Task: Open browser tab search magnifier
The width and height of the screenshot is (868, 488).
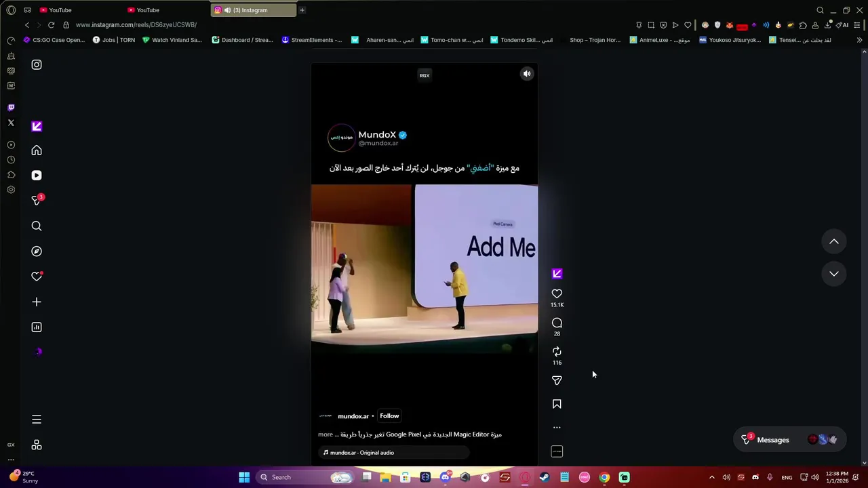Action: click(x=820, y=10)
